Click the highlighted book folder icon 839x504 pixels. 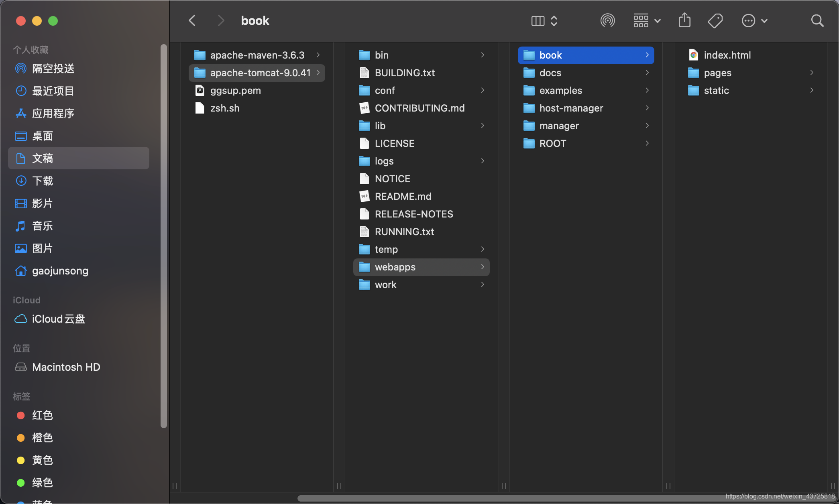point(529,55)
